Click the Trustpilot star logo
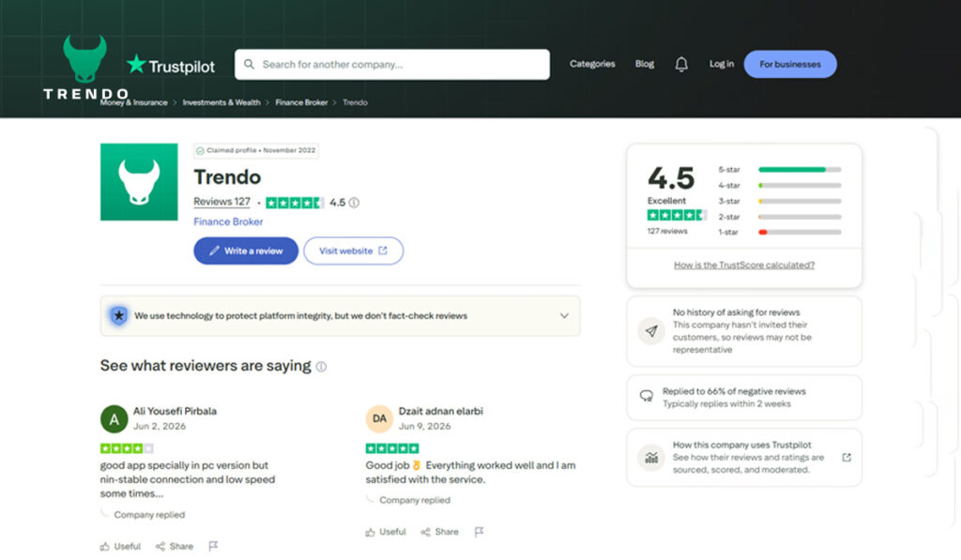The image size is (961, 560). click(136, 64)
